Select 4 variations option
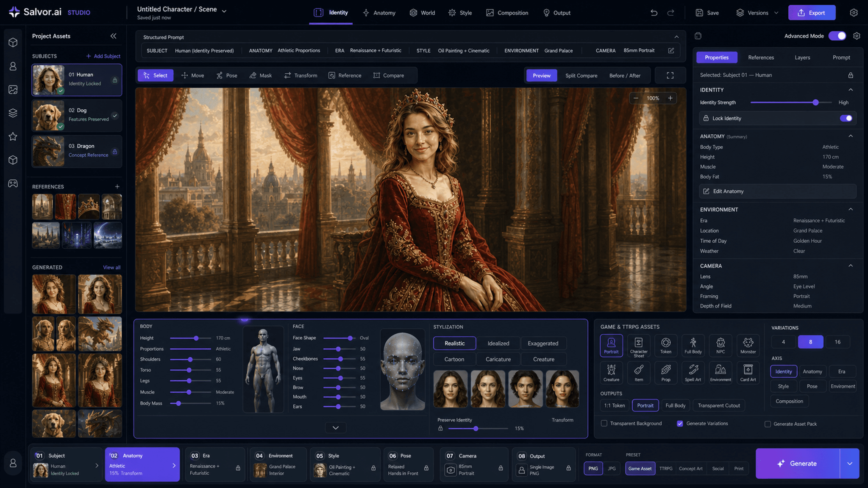The image size is (868, 488). click(783, 342)
